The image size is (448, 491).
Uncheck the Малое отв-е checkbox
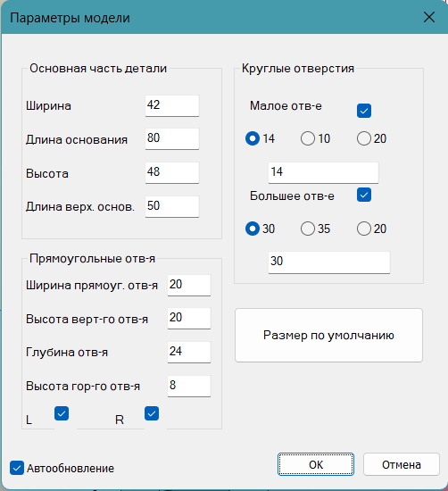click(364, 111)
